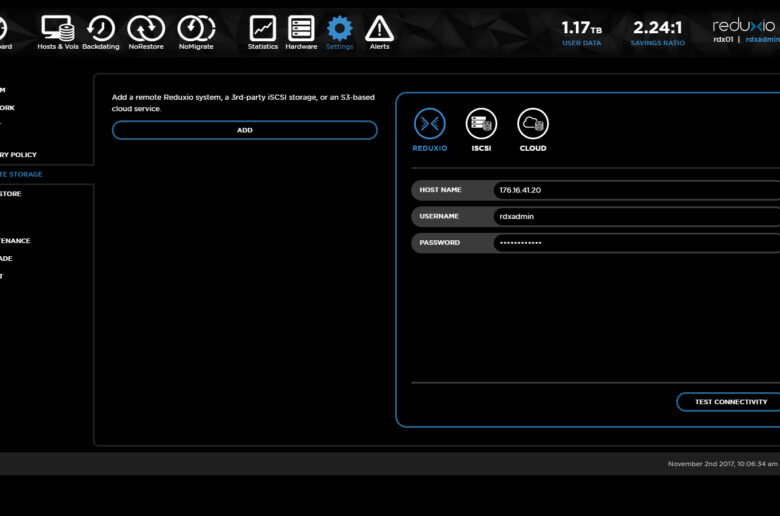Click the 2.24:1 Savings Ratio indicator

click(x=658, y=33)
